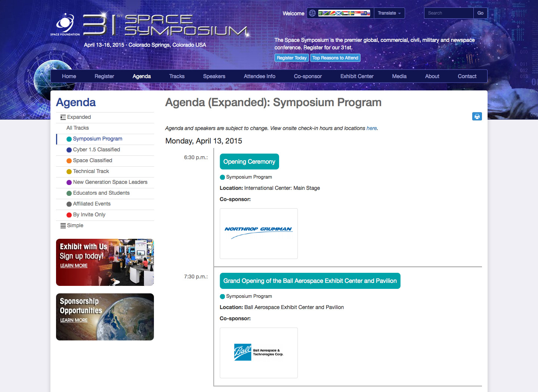The image size is (538, 392).
Task: Open the Agenda nav item
Action: 142,76
